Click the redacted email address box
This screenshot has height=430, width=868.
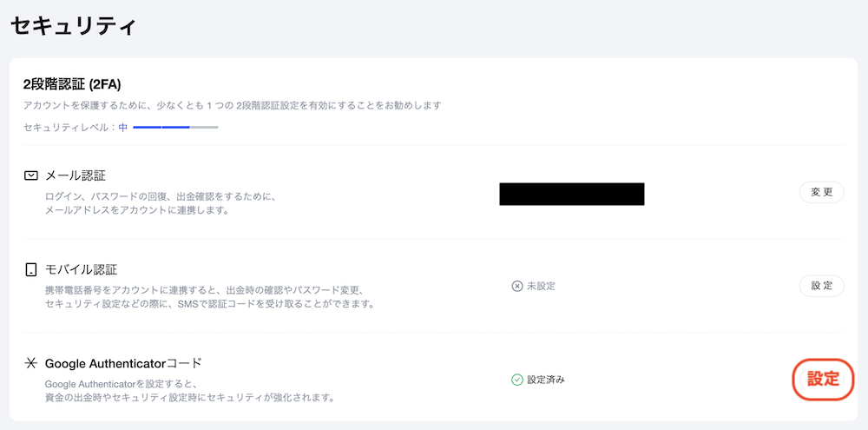pos(572,194)
